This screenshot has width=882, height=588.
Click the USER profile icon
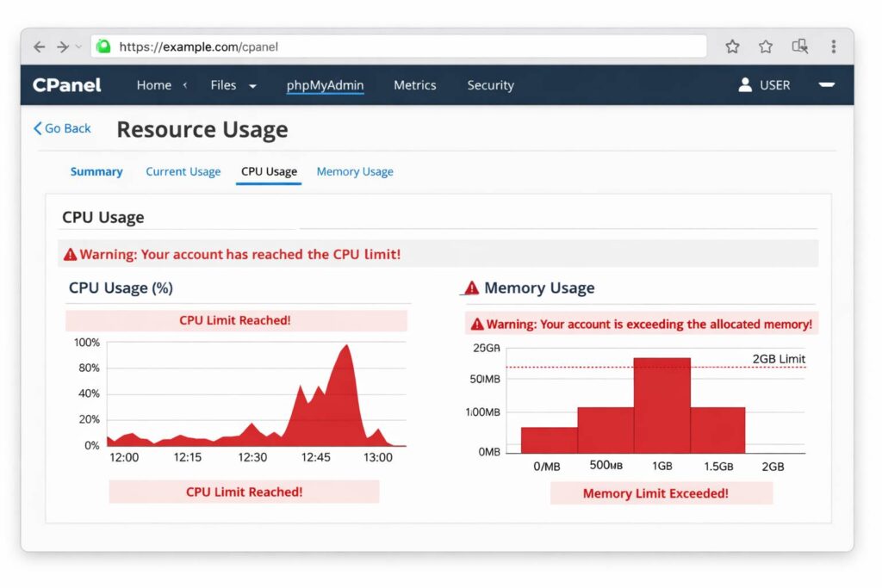tap(745, 85)
